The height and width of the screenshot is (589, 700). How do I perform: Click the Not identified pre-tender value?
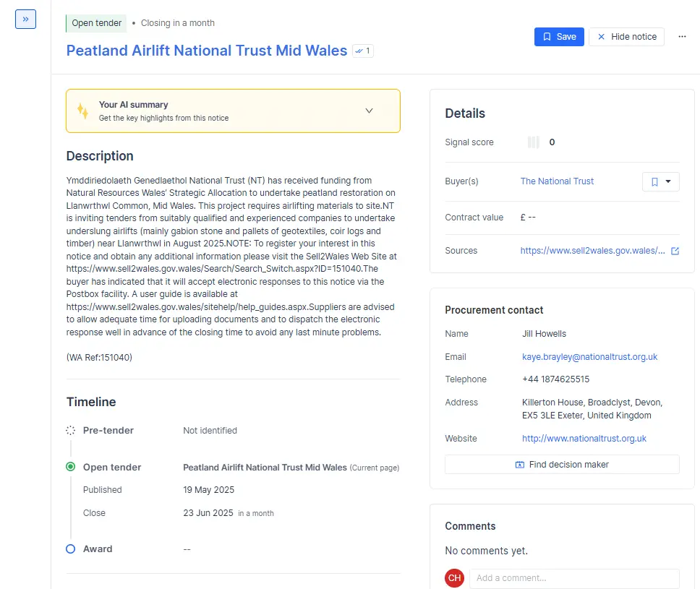[x=210, y=431]
